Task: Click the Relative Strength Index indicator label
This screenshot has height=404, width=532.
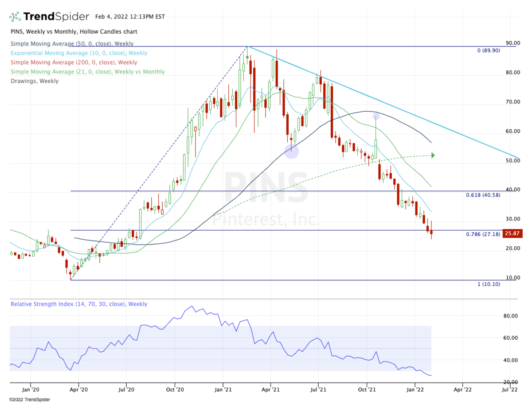Action: point(79,304)
